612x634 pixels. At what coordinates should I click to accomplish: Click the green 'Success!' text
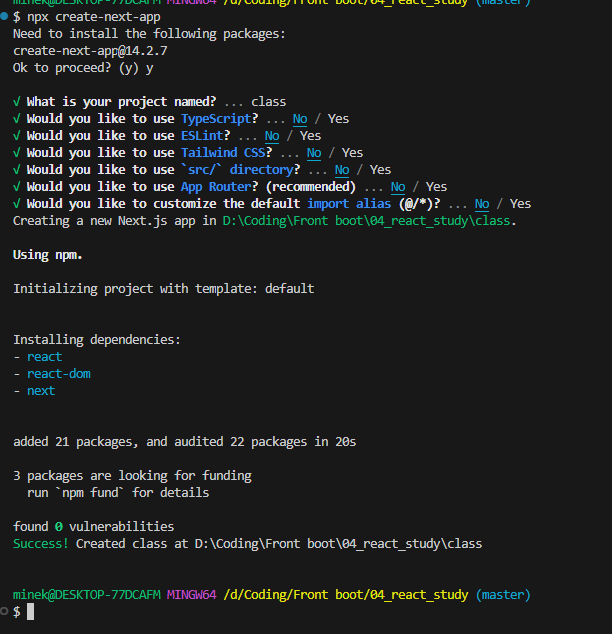click(x=41, y=543)
